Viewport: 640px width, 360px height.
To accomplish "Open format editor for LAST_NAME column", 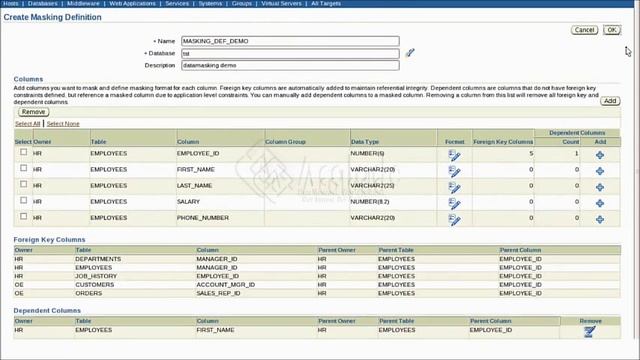I will coord(454,187).
